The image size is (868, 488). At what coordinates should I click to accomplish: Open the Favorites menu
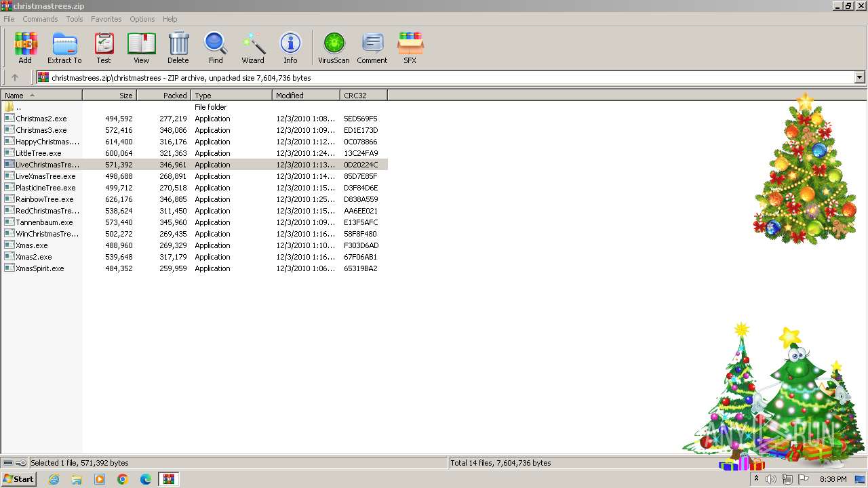pos(106,19)
